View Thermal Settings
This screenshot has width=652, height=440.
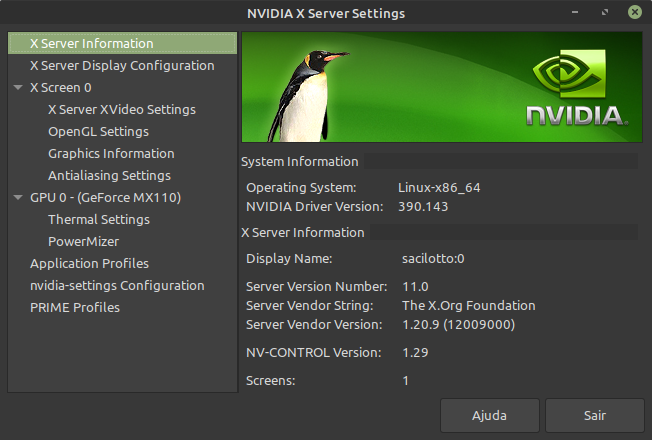coord(99,220)
